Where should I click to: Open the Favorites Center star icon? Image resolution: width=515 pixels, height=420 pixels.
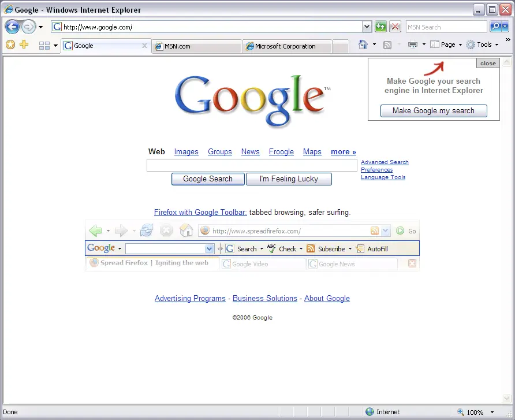[x=10, y=44]
